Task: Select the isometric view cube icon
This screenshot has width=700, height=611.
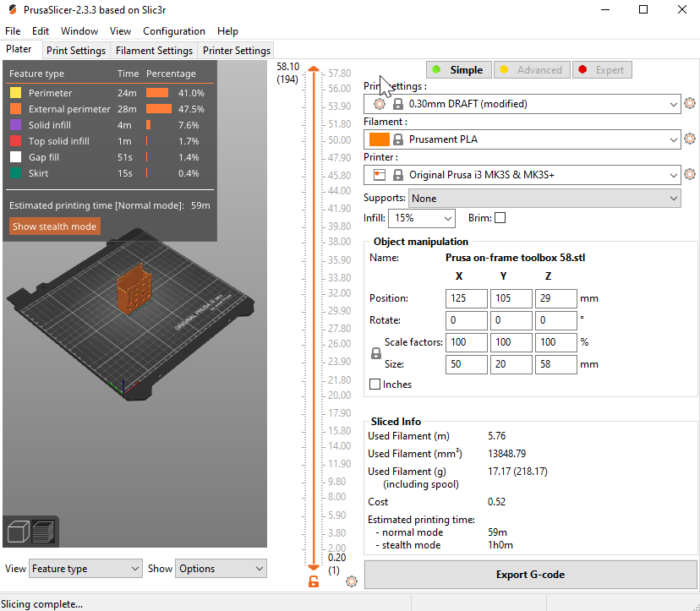Action: (x=19, y=532)
